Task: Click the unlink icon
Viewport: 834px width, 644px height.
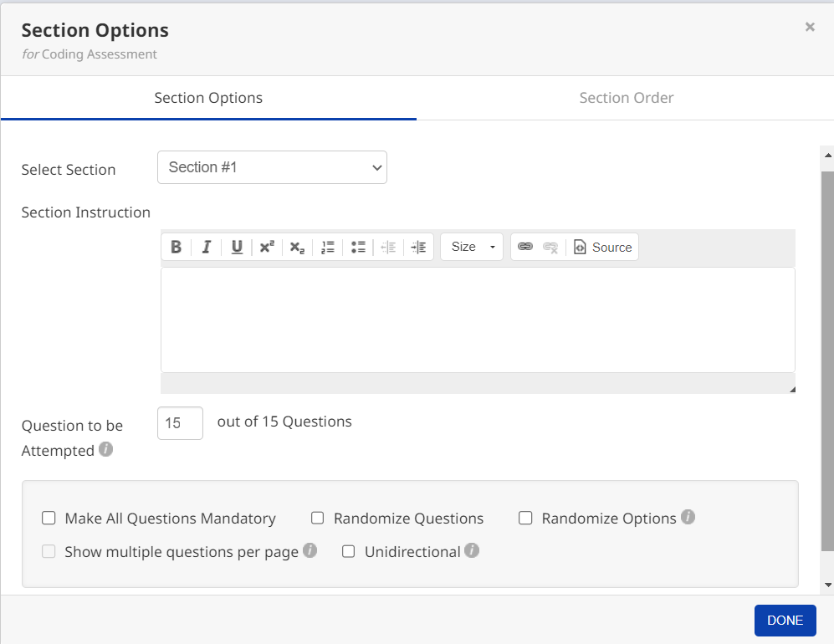Action: click(550, 248)
